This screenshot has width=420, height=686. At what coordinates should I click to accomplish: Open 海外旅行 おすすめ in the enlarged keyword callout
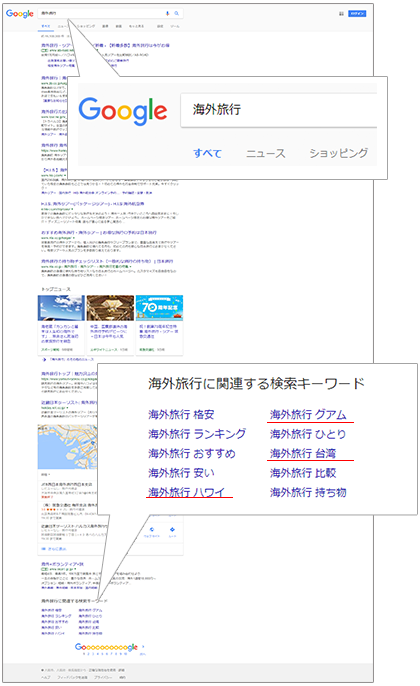[192, 453]
